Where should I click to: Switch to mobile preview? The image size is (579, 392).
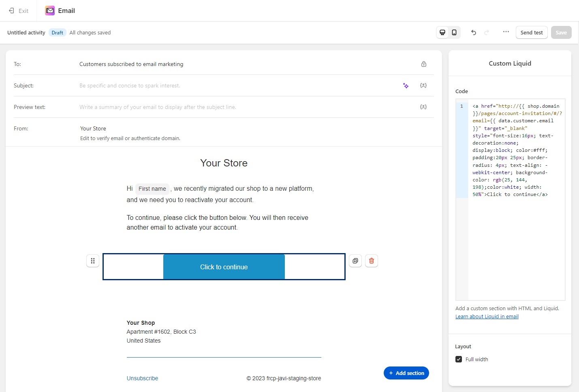point(454,32)
